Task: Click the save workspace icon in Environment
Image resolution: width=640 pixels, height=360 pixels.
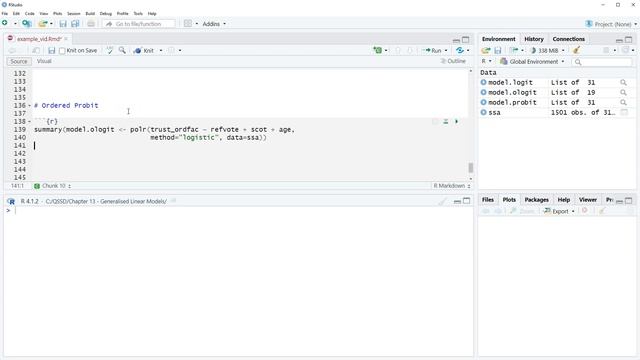Action: pos(498,50)
